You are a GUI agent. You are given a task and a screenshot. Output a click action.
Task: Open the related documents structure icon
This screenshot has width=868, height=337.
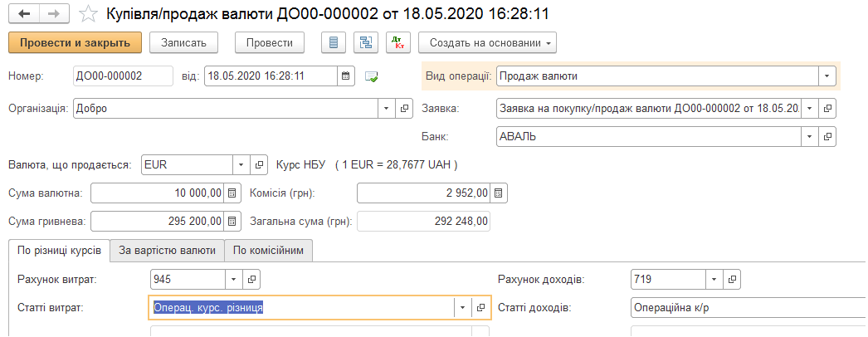pyautogui.click(x=366, y=43)
